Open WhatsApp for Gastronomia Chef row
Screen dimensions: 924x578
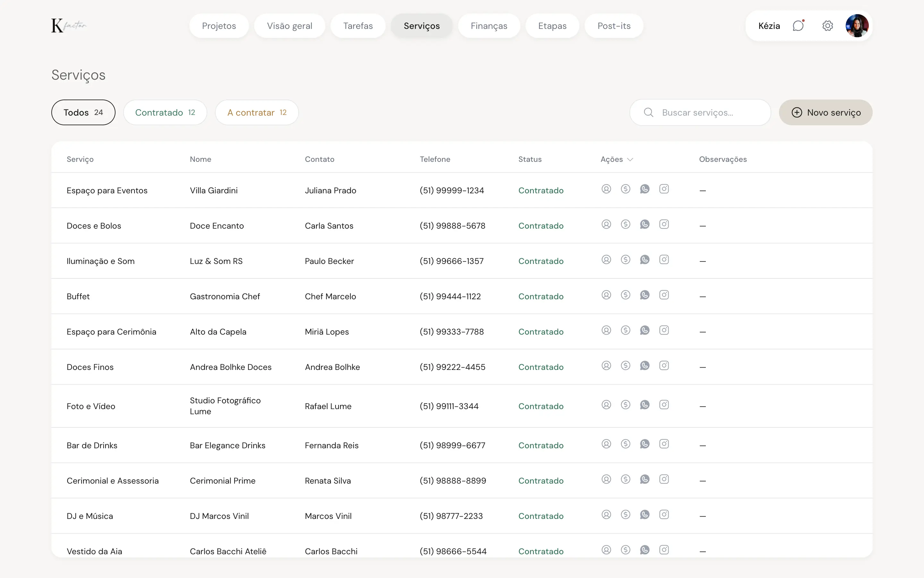click(x=645, y=295)
